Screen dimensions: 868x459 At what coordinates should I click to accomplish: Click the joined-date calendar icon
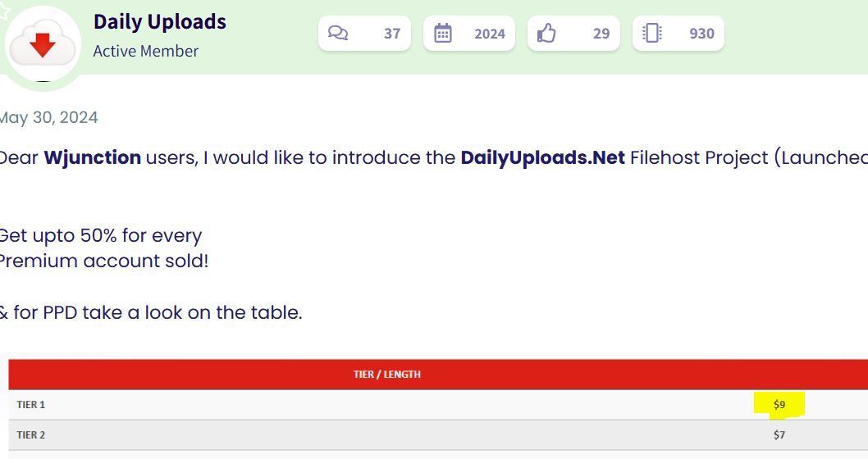pyautogui.click(x=443, y=33)
